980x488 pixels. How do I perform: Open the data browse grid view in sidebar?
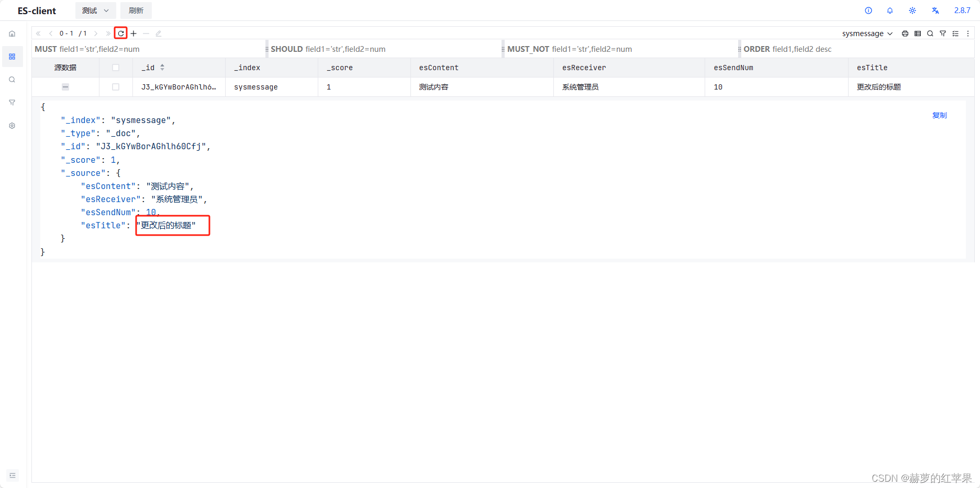12,57
